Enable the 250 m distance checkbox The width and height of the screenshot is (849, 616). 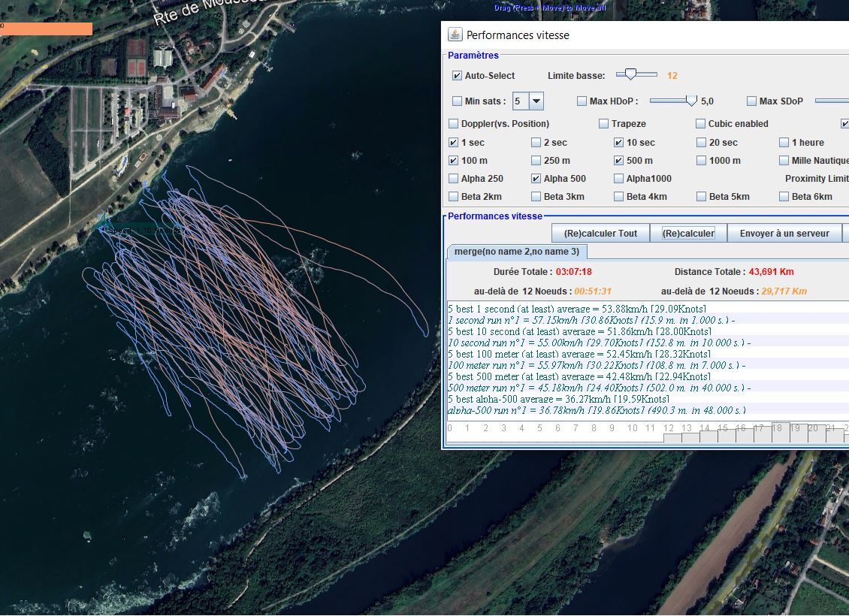536,161
